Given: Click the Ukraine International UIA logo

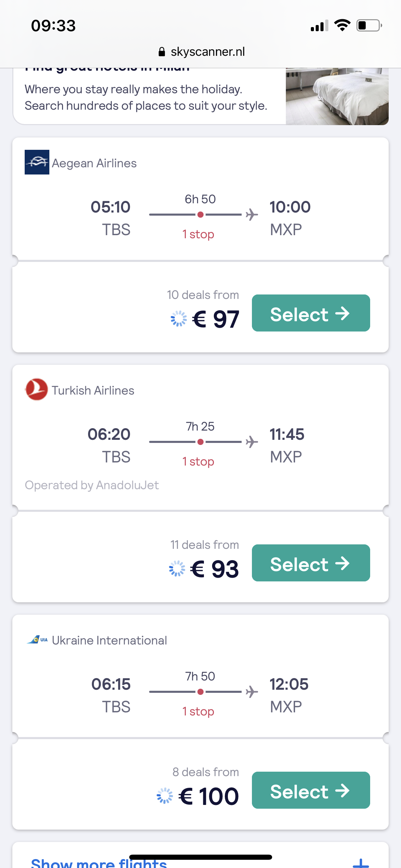Looking at the screenshot, I should [37, 640].
